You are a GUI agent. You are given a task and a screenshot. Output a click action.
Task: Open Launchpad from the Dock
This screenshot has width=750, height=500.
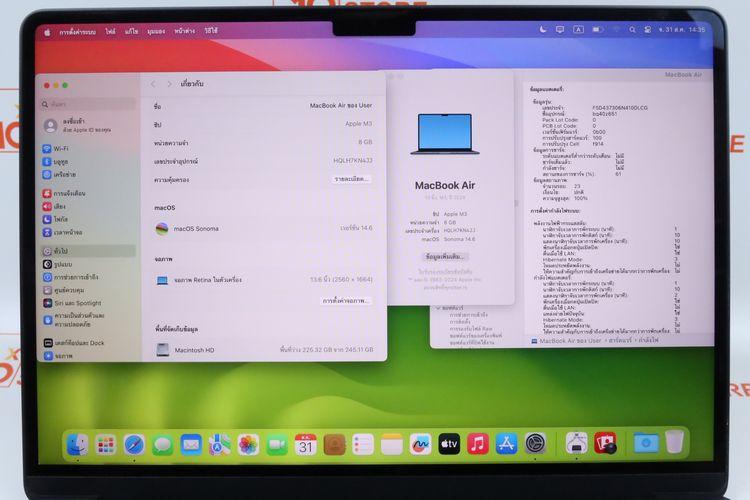[106, 444]
